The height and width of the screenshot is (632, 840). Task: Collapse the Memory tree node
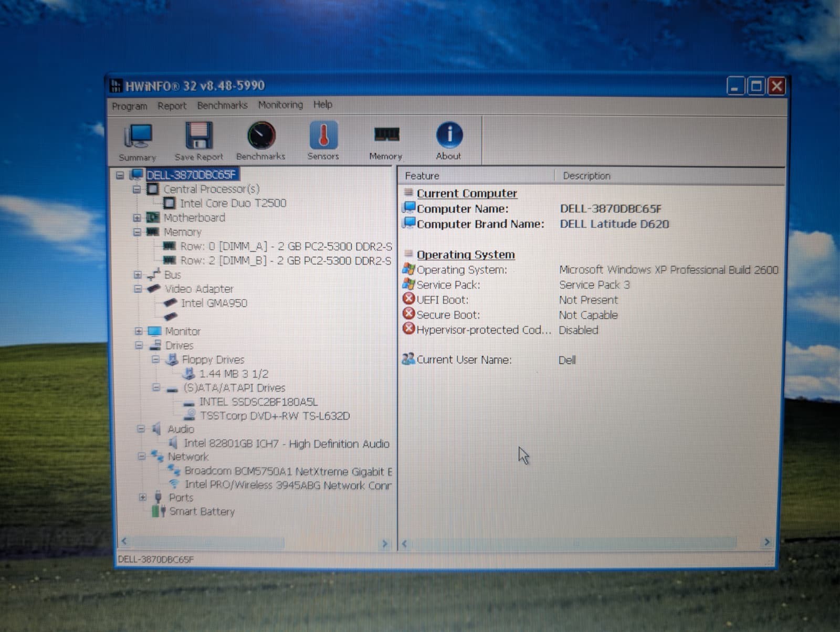pyautogui.click(x=137, y=231)
